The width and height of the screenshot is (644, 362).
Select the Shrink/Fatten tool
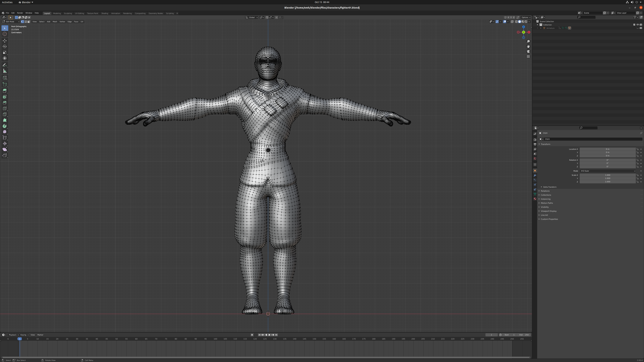[x=5, y=144]
